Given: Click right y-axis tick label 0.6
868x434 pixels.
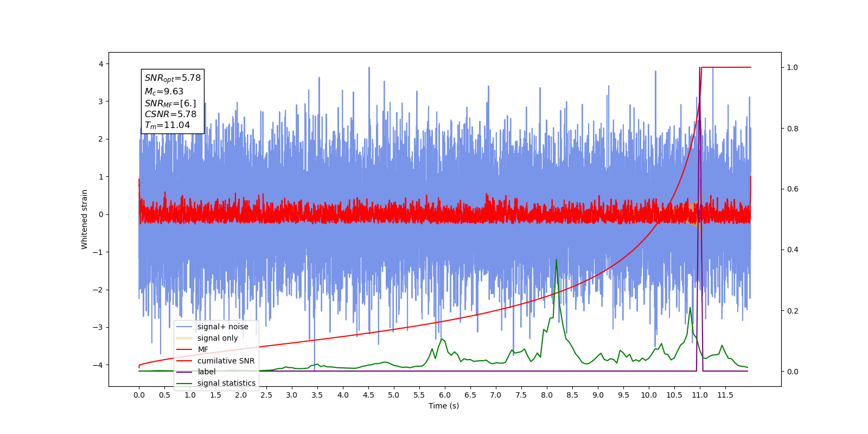Looking at the screenshot, I should 793,189.
